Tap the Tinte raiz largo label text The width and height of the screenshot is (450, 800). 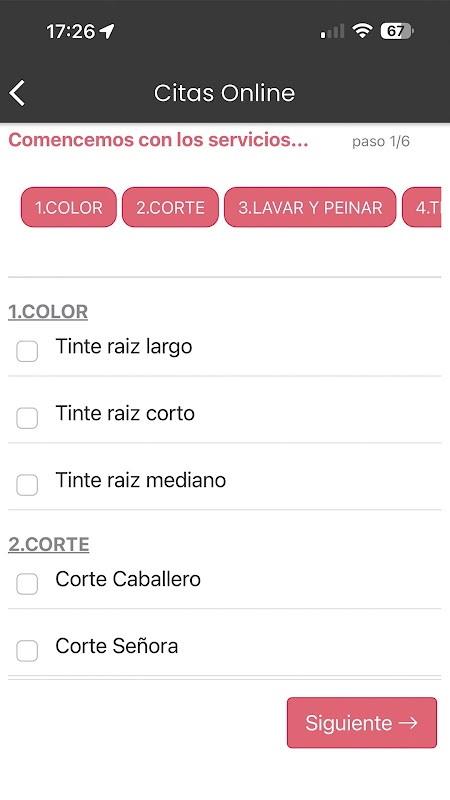click(124, 346)
